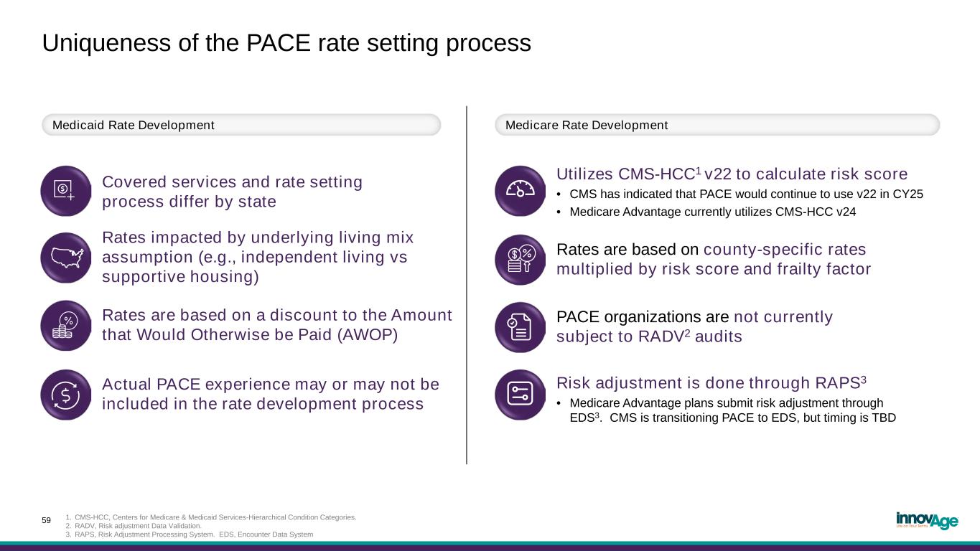The height and width of the screenshot is (551, 980).
Task: Click the sliders icon beside Risk adjustment through RAPS
Action: 521,395
